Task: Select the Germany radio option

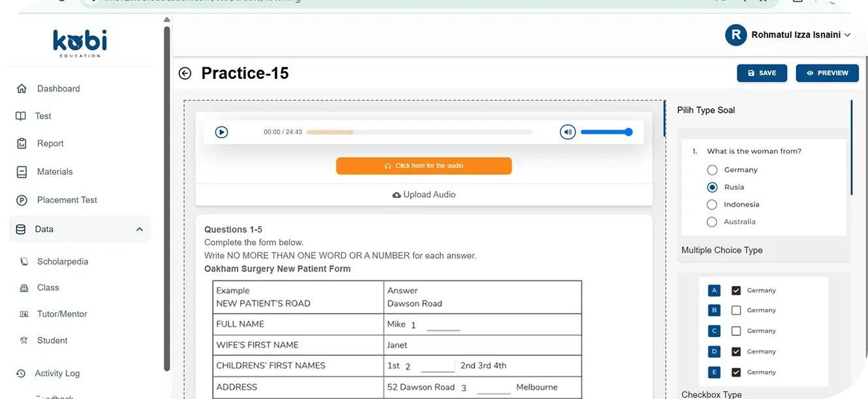Action: pos(712,170)
